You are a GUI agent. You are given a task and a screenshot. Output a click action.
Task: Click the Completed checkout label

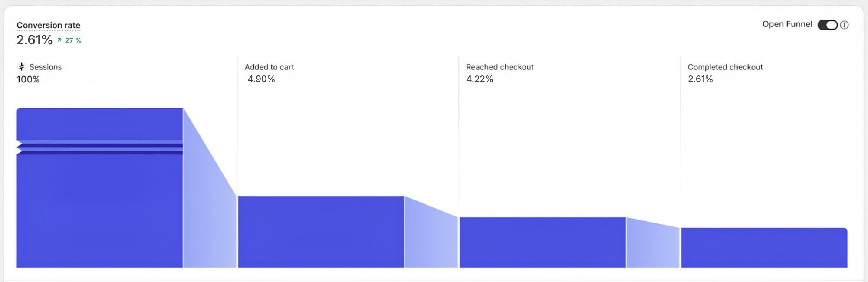[x=725, y=67]
